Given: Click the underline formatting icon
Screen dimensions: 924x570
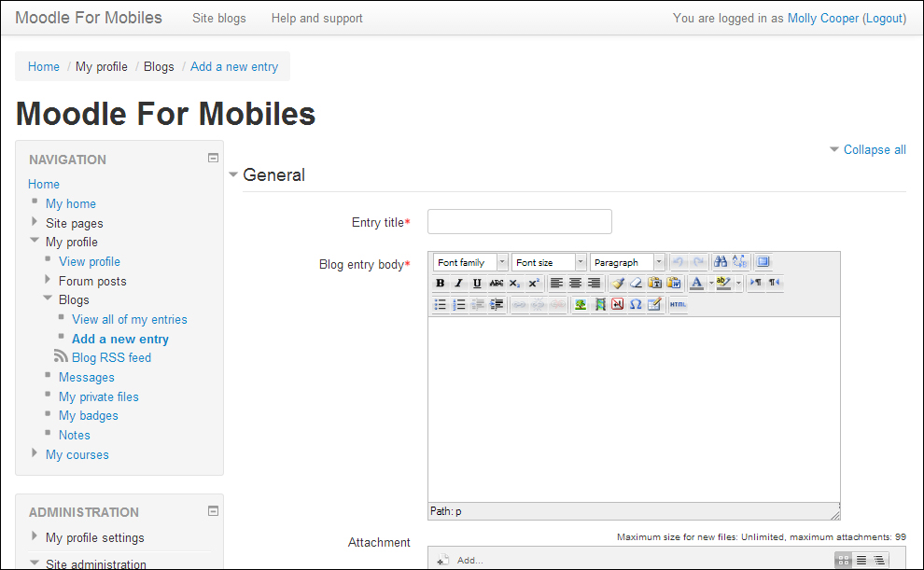Looking at the screenshot, I should pyautogui.click(x=477, y=284).
